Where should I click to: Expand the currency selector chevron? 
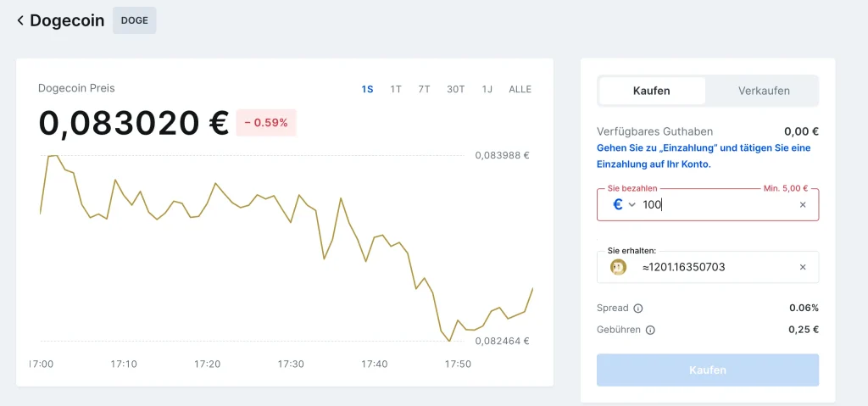click(x=632, y=205)
